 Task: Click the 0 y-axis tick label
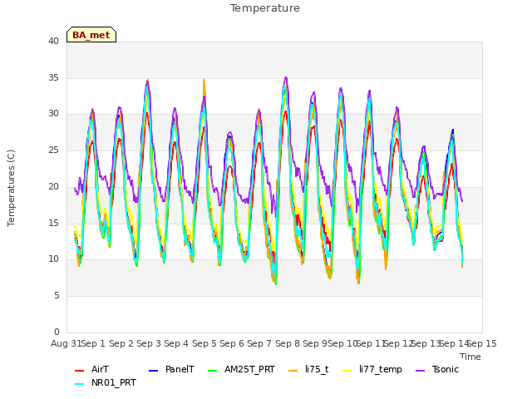coord(57,332)
